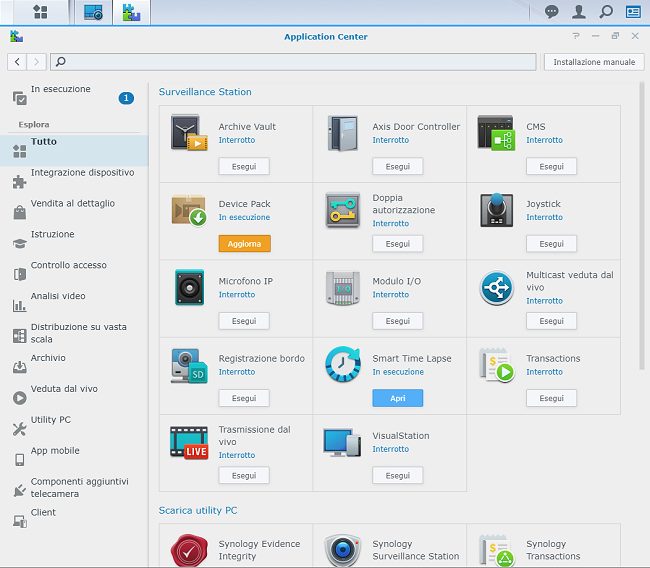Go forward with the right arrow button
Viewport: 650px width, 568px height.
pos(36,62)
